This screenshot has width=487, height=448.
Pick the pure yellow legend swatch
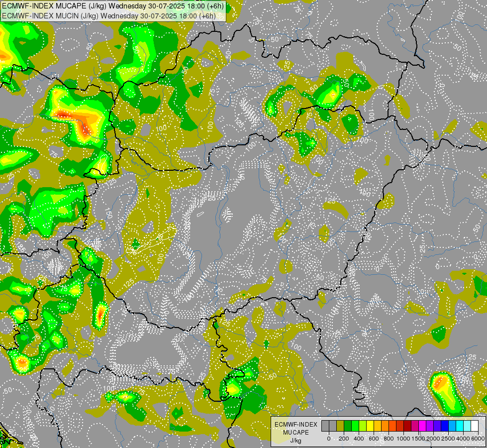(x=370, y=426)
